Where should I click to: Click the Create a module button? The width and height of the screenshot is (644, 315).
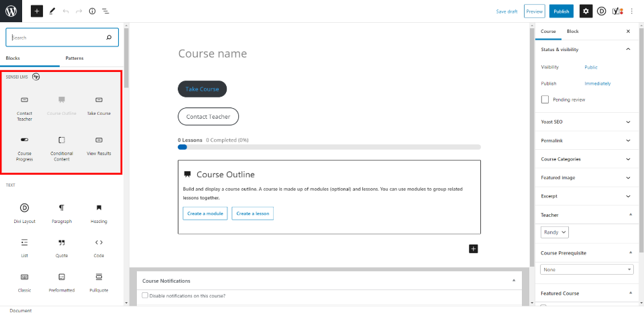[x=205, y=214]
